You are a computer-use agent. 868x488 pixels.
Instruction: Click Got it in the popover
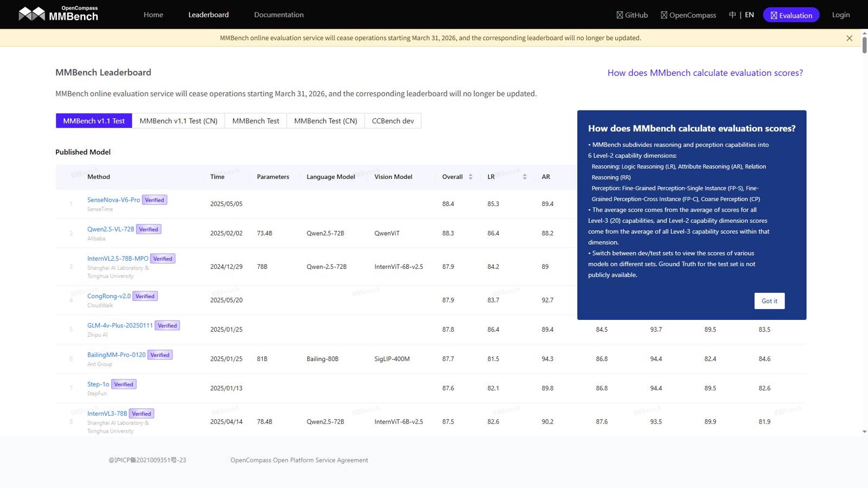coord(769,301)
